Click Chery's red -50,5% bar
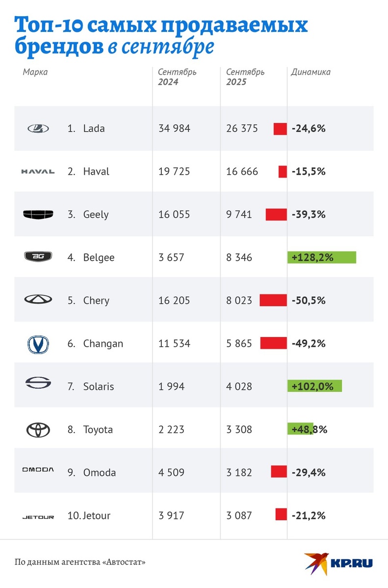Image resolution: width=388 pixels, height=588 pixels. [x=273, y=300]
